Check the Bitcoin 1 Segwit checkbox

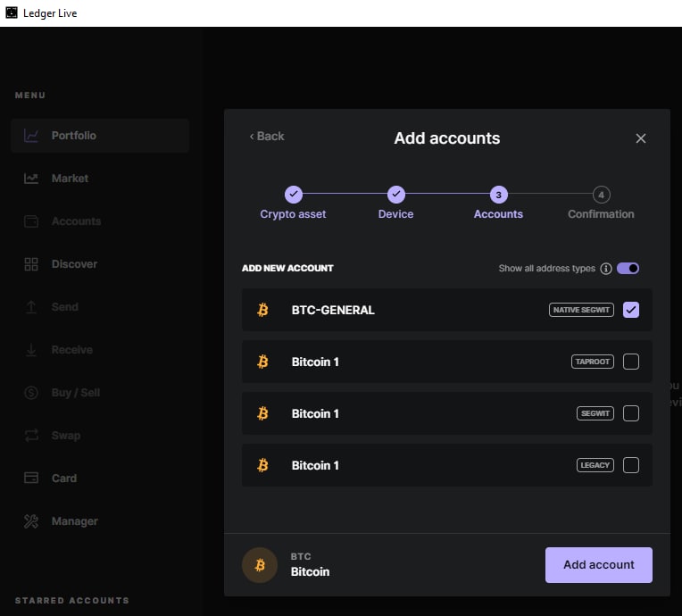(631, 413)
